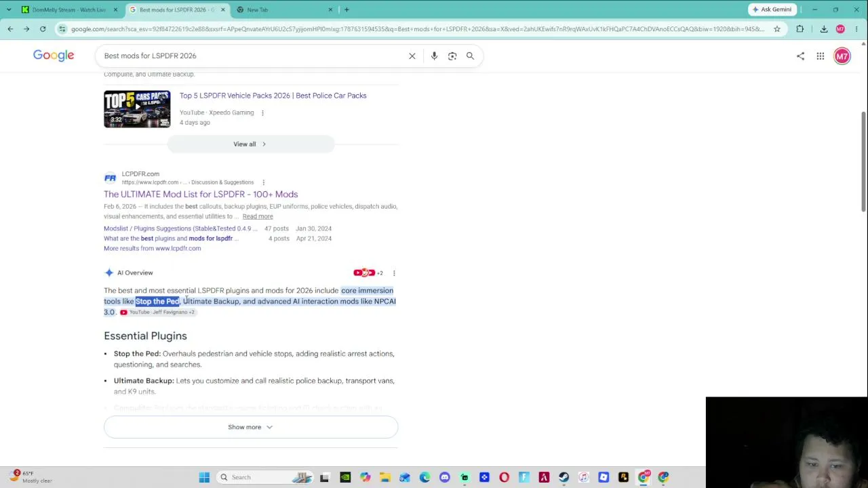This screenshot has height=488, width=868.
Task: Click More results from www.lcpdfr.com
Action: (x=153, y=248)
